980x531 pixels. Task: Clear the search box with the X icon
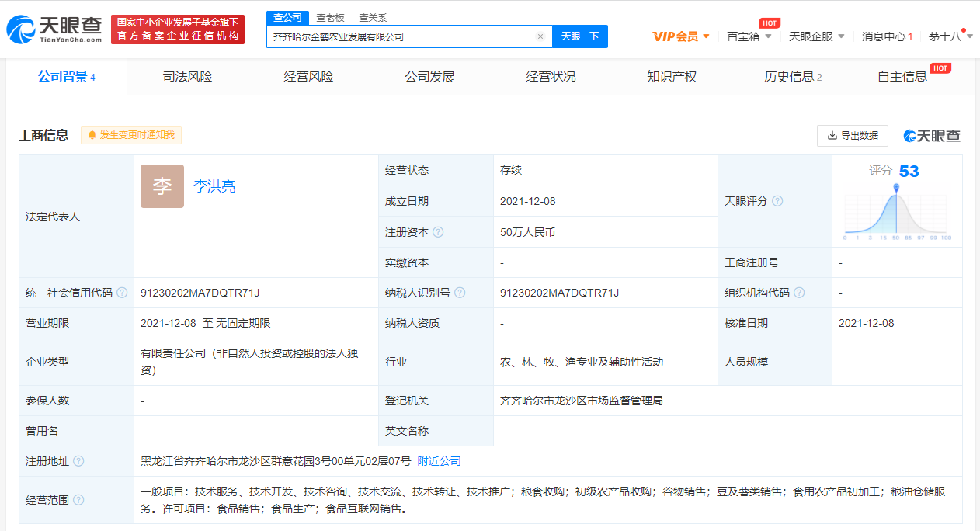coord(540,36)
